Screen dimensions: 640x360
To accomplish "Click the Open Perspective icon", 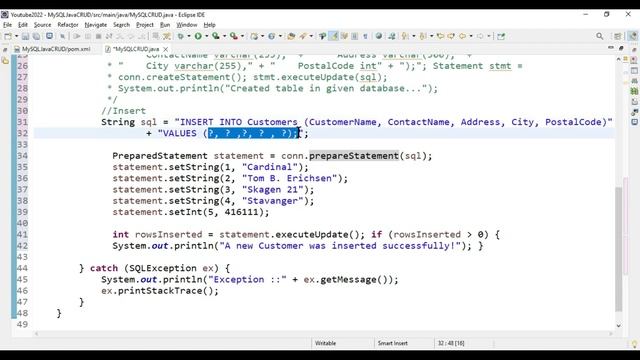I will 618,36.
